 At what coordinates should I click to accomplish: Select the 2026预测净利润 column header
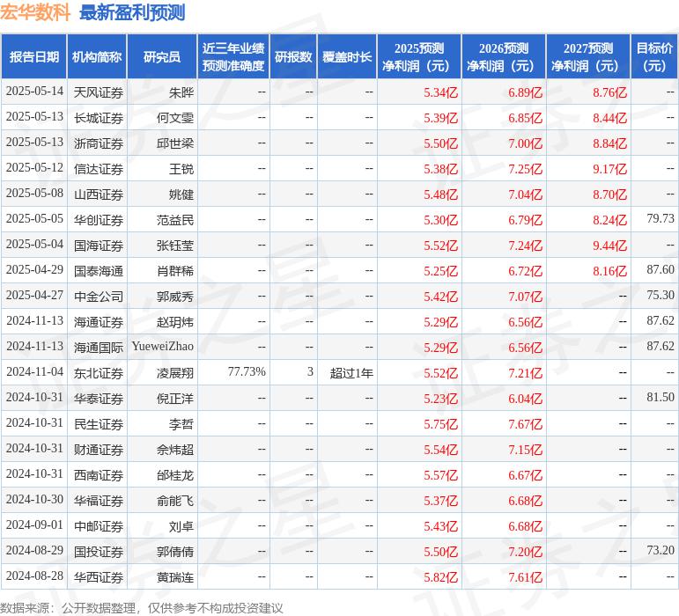(503, 56)
